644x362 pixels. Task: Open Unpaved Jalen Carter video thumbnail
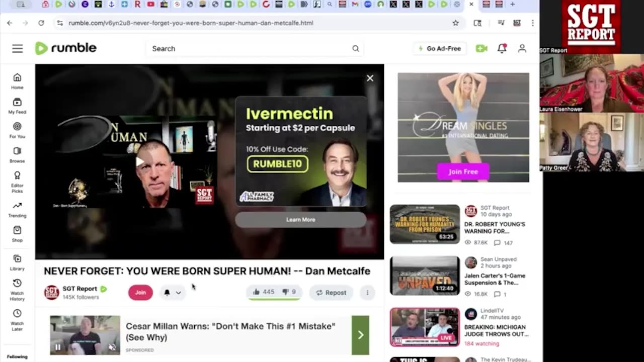425,276
